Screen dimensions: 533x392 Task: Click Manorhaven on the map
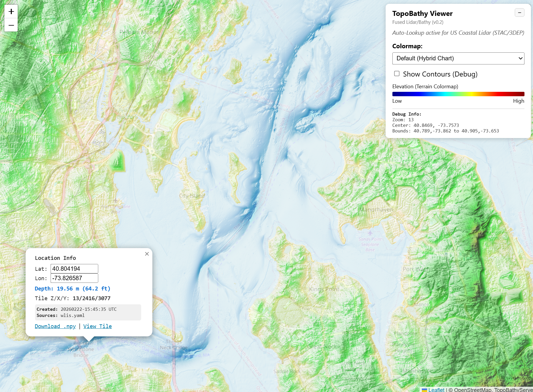377,210
